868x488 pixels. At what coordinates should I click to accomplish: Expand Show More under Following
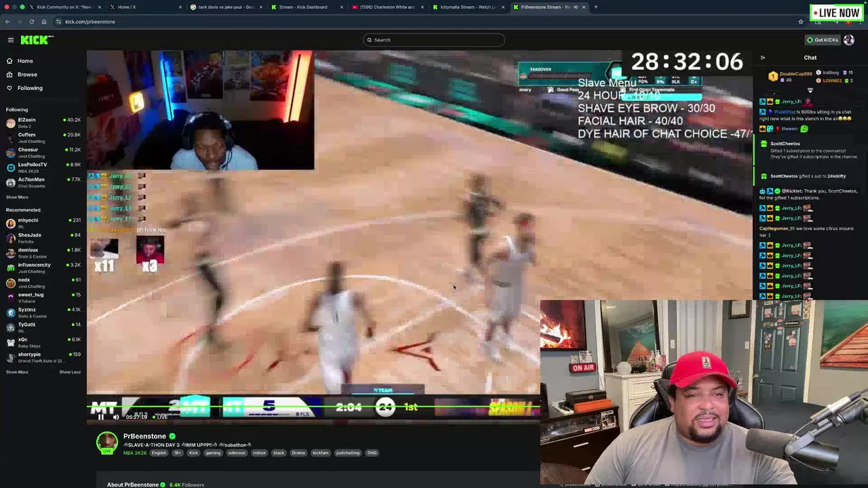pos(17,197)
